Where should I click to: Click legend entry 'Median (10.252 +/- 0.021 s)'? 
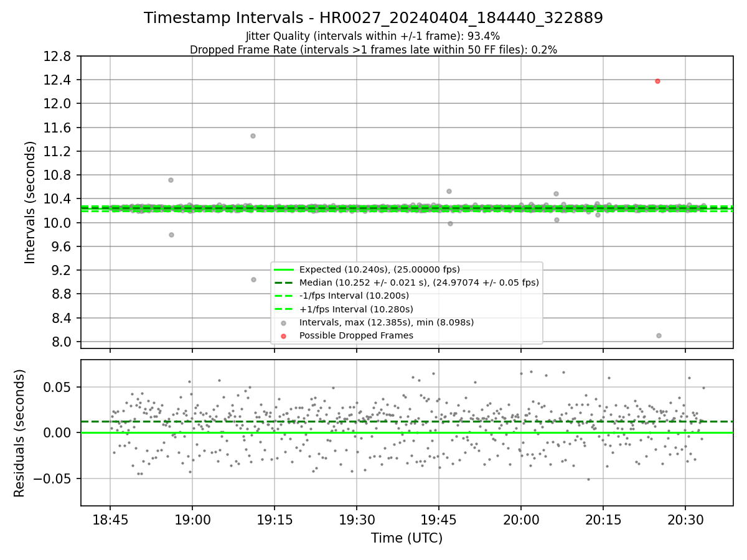tap(419, 282)
